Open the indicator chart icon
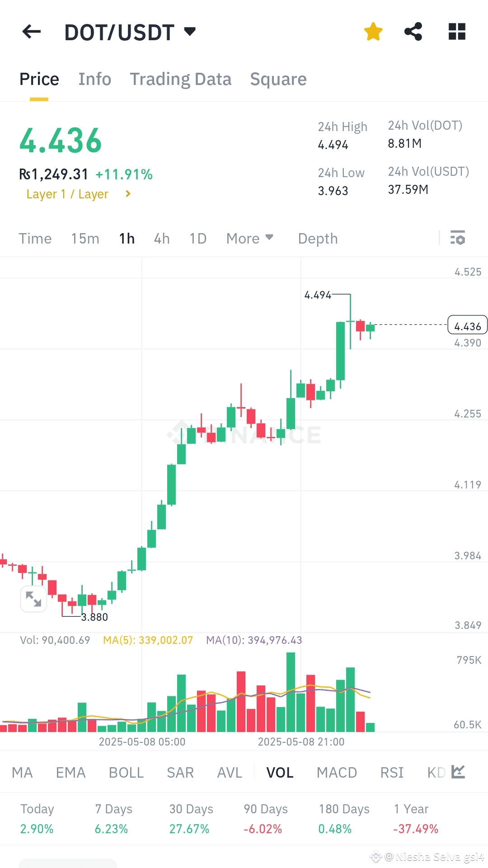 coord(458,772)
